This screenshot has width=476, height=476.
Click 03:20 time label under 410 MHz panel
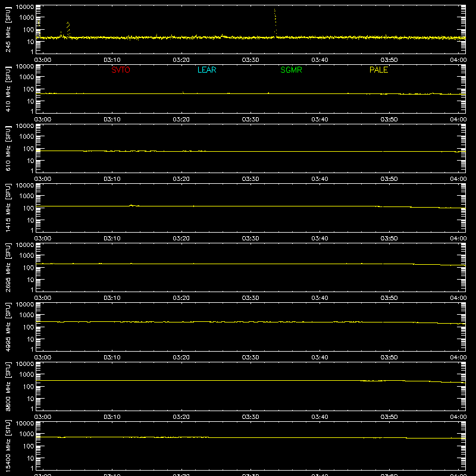pyautogui.click(x=181, y=120)
